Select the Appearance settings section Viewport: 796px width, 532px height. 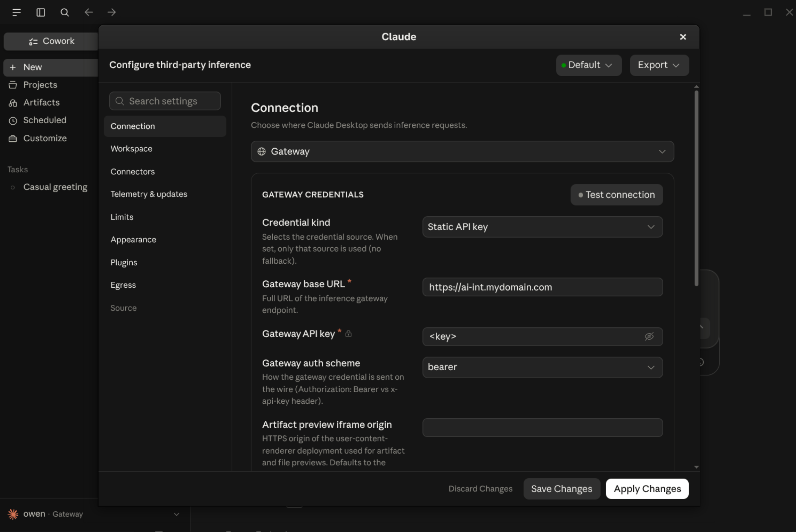[165, 240]
